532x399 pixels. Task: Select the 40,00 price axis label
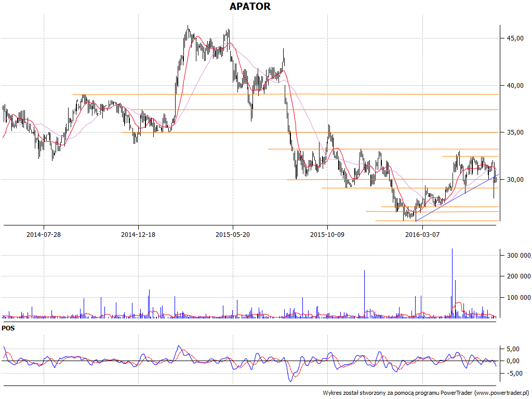click(515, 86)
